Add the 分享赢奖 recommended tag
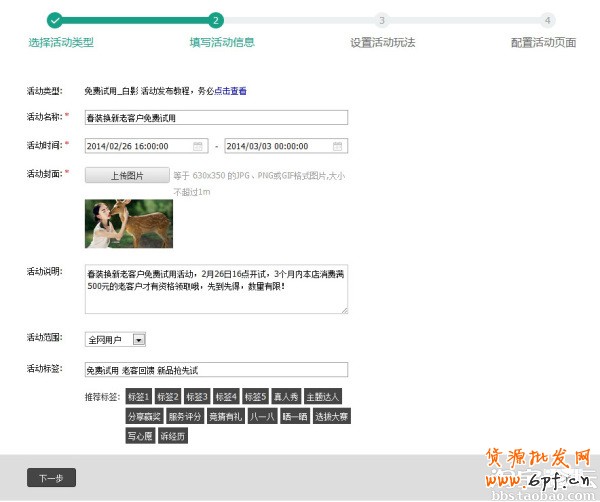This screenshot has width=600, height=502. coord(143,416)
